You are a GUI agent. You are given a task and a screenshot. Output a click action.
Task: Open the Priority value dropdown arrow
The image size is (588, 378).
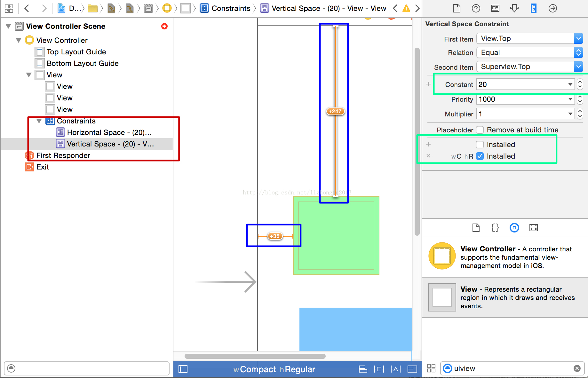(x=570, y=99)
